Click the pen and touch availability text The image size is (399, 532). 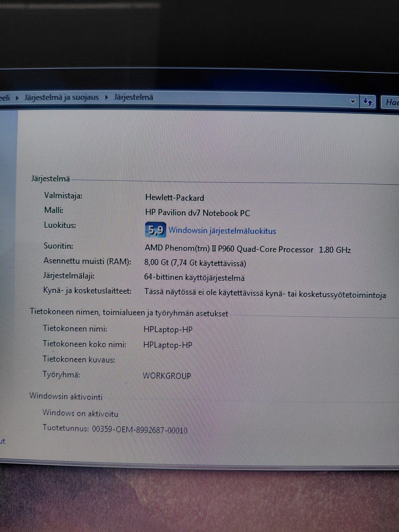pyautogui.click(x=265, y=293)
